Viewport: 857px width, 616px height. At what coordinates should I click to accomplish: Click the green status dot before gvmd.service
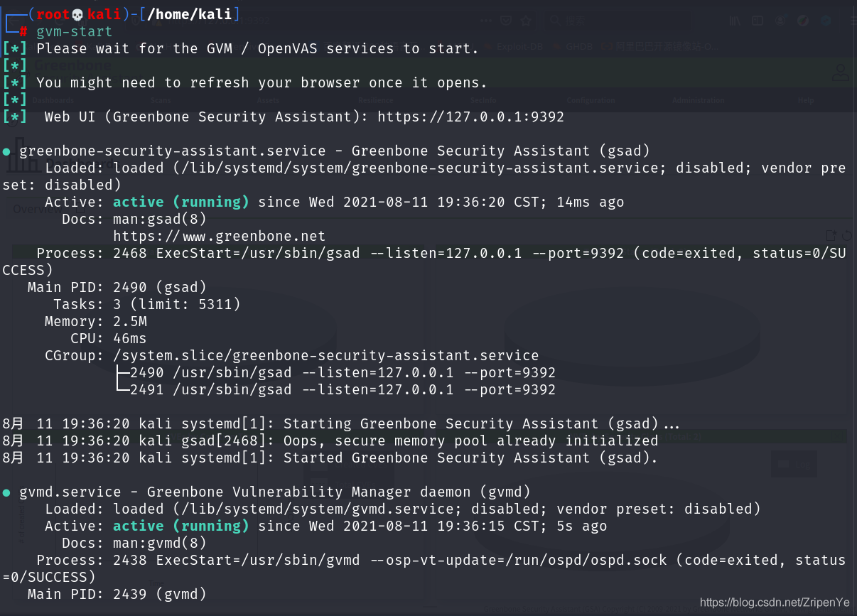[x=6, y=492]
